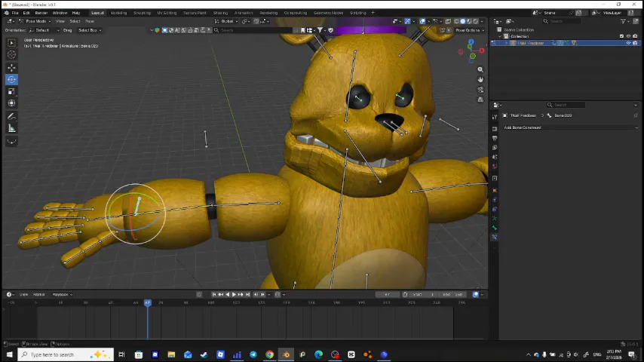
Task: Select the Measure tool
Action: pyautogui.click(x=11, y=129)
